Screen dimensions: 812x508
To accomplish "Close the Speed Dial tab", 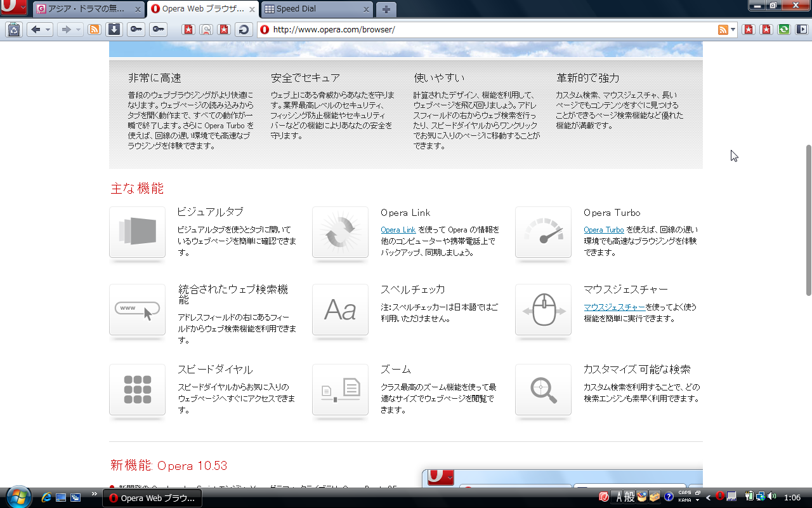I will (366, 10).
